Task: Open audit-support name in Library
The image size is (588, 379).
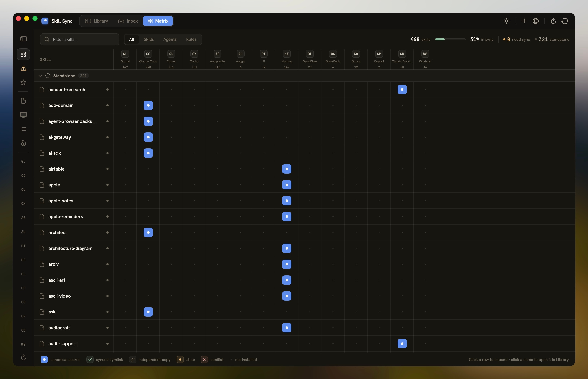Action: (x=62, y=344)
